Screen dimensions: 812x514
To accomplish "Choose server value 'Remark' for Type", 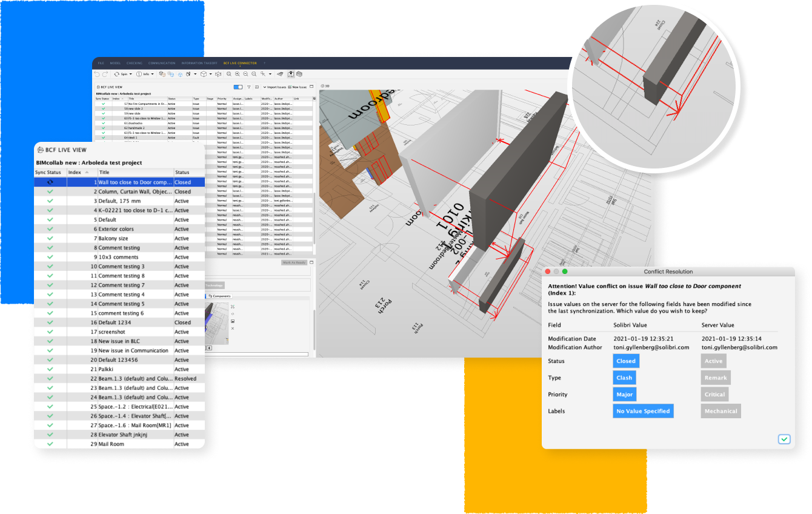I will tap(716, 378).
